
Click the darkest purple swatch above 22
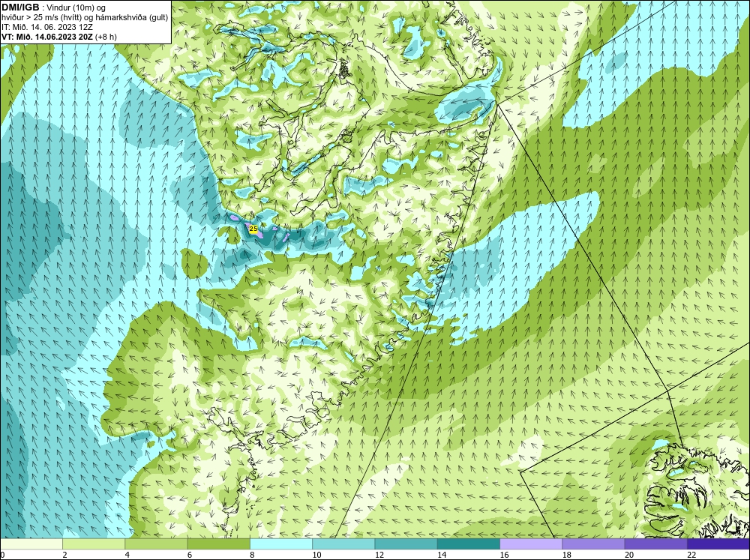pyautogui.click(x=718, y=544)
